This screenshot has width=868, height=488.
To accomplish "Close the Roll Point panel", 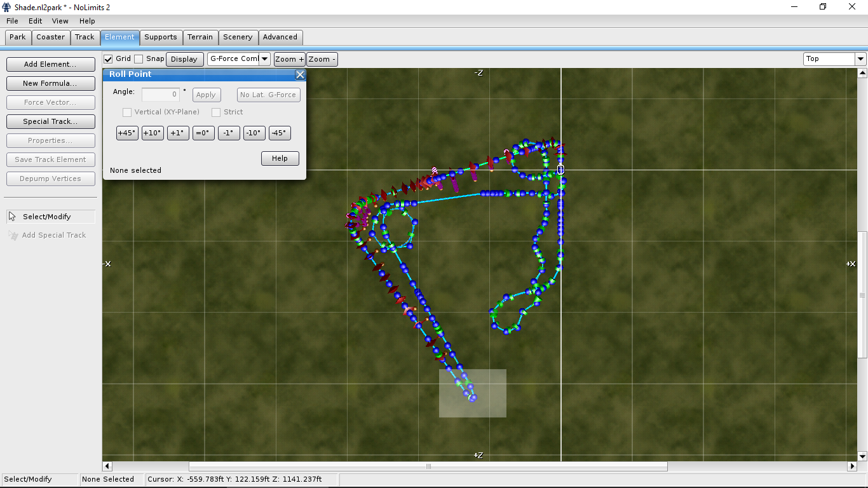I will pyautogui.click(x=301, y=74).
